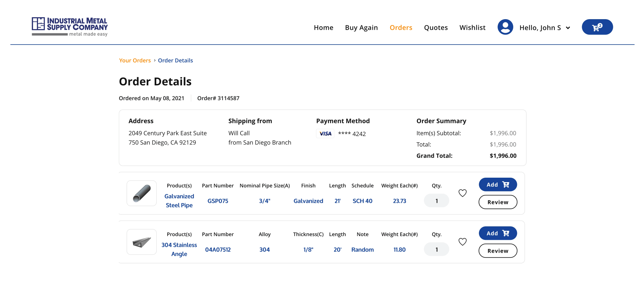Open the Wishlist page from navigation
644x286 pixels.
pyautogui.click(x=472, y=28)
